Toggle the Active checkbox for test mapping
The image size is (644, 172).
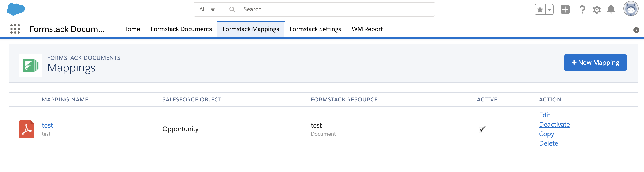(x=482, y=129)
